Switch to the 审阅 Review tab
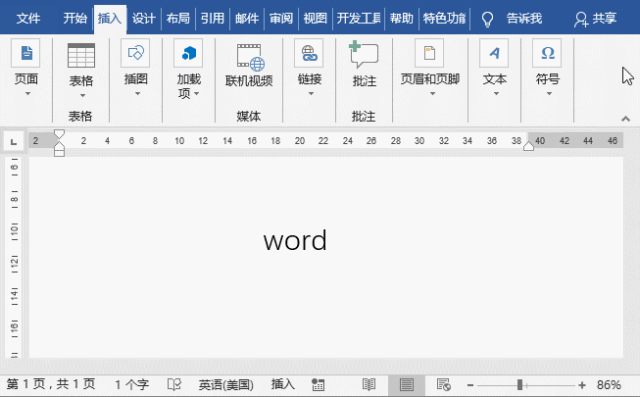640x397 pixels. pyautogui.click(x=281, y=18)
